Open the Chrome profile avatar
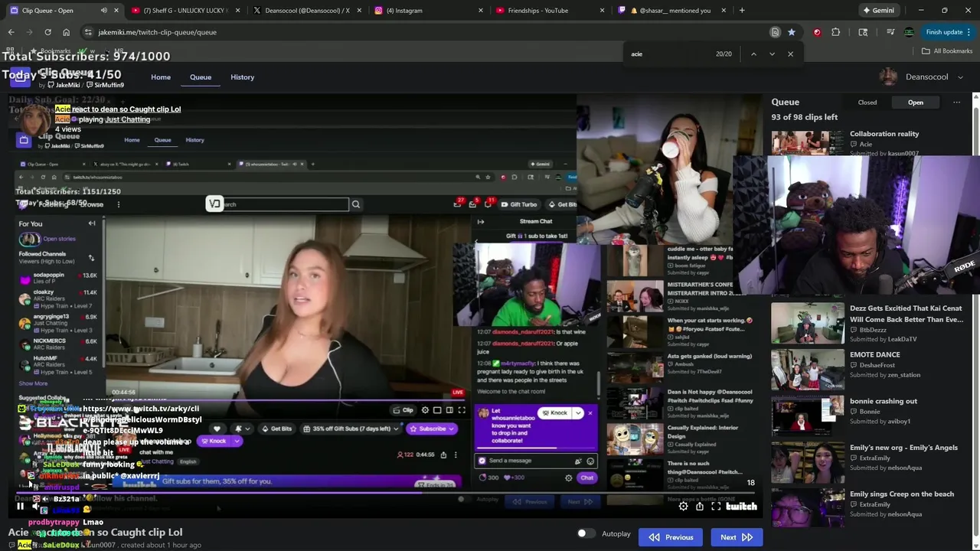980x551 pixels. (x=909, y=32)
